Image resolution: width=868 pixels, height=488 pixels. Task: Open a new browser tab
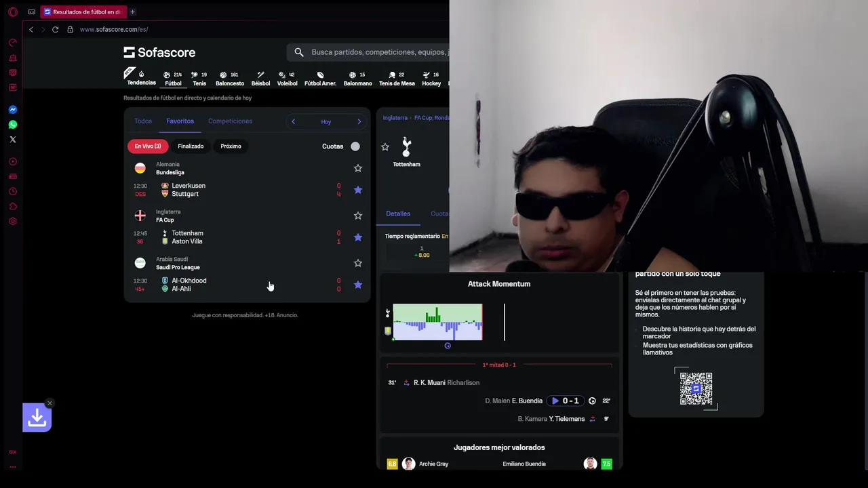132,12
